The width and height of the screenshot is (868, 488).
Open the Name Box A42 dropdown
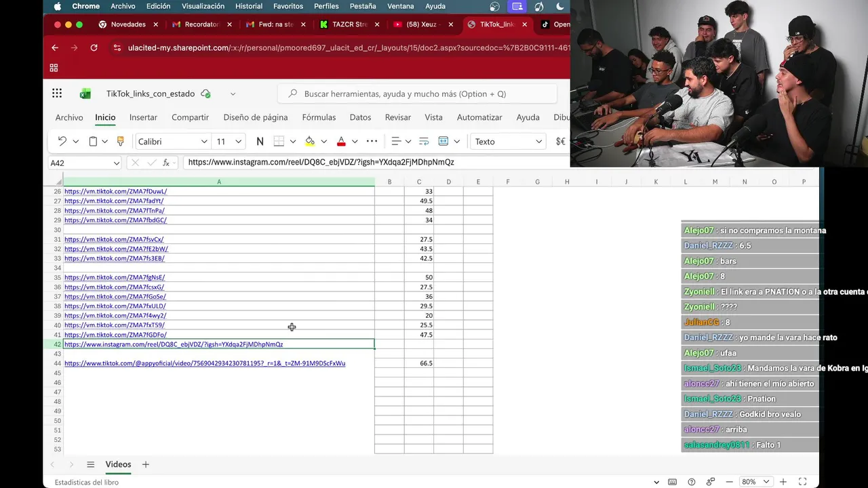116,163
